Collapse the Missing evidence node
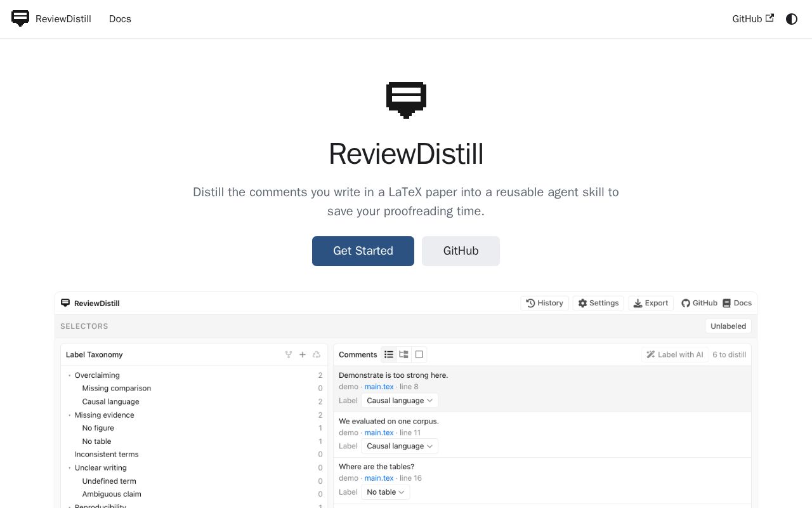Image resolution: width=812 pixels, height=508 pixels. click(x=70, y=415)
